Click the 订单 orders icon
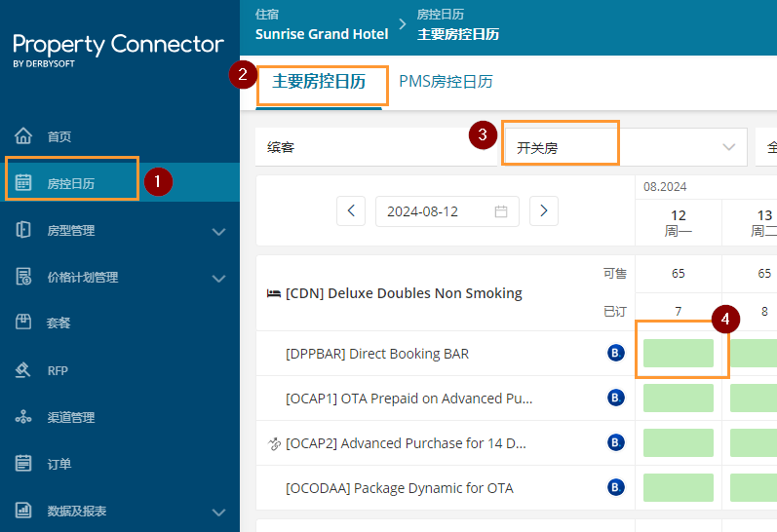Screen dimensions: 777x532 [23, 463]
